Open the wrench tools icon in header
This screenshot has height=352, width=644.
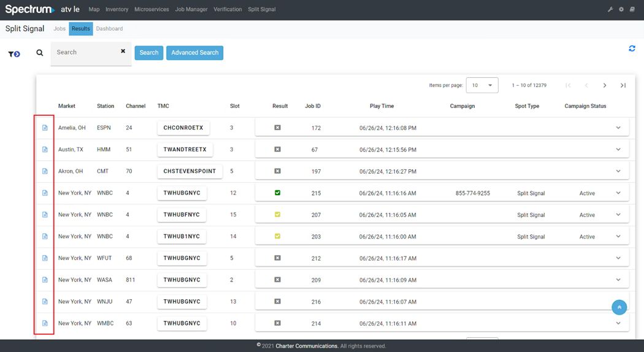coord(610,9)
